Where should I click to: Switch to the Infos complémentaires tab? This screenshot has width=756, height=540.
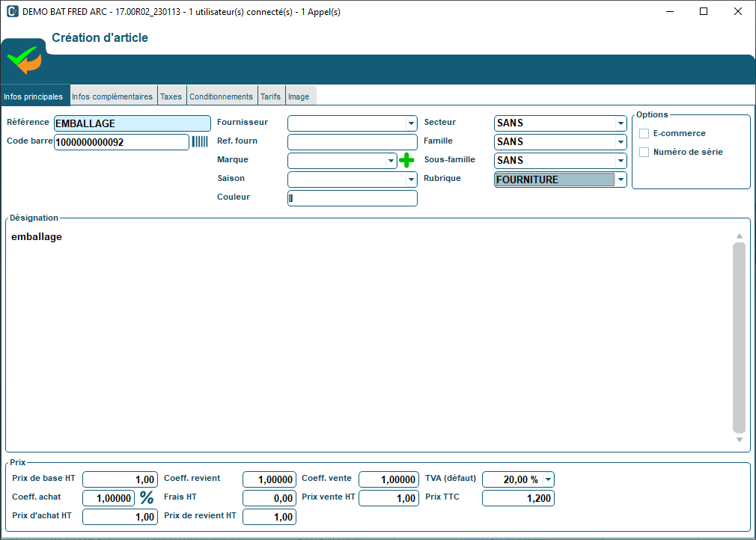tap(112, 96)
